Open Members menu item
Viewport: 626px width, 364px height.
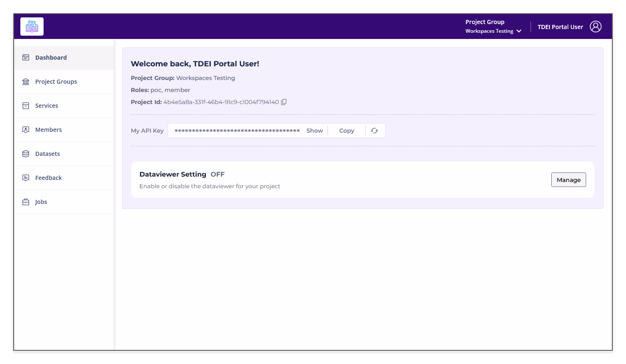(x=64, y=130)
